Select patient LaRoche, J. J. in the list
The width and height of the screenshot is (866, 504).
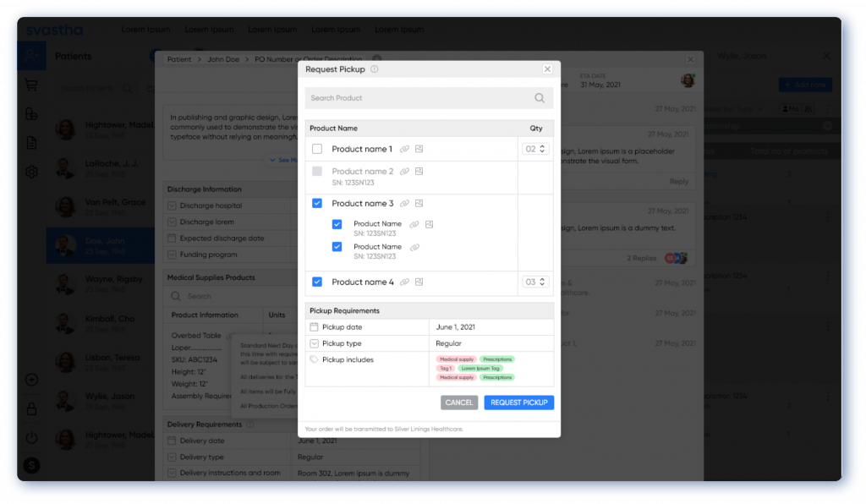click(x=101, y=167)
